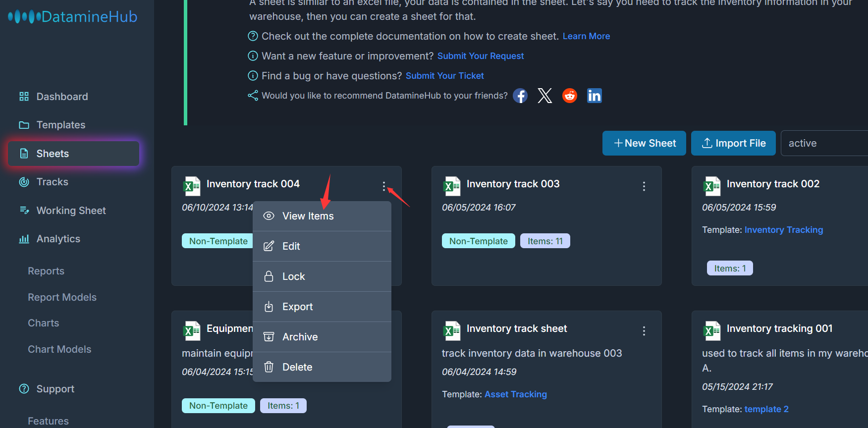Click Non-Template badge on the Equipment card

(218, 406)
